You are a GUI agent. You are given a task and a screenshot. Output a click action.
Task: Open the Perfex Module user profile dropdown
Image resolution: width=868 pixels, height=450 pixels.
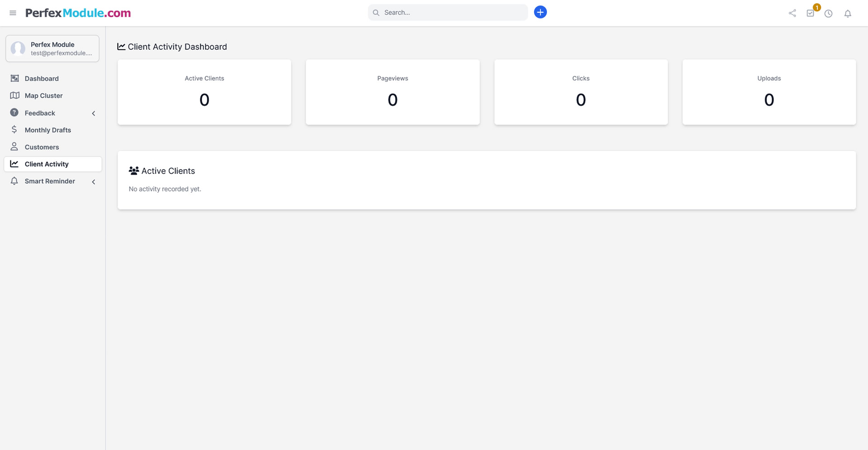(52, 48)
